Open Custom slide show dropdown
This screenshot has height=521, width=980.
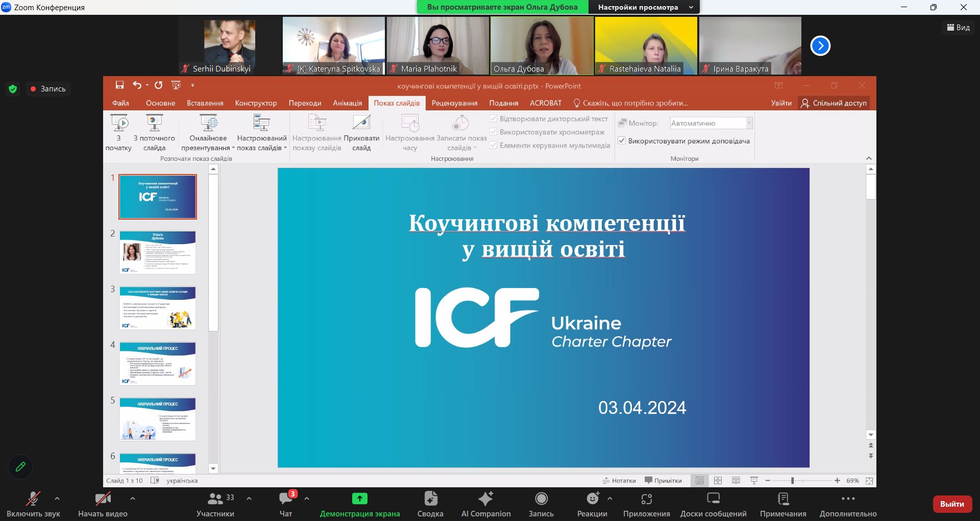click(262, 133)
